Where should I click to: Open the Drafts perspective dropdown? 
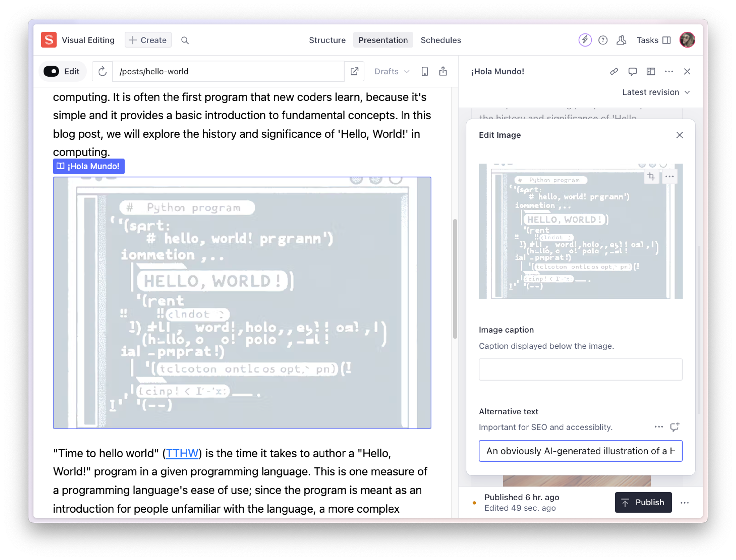click(x=392, y=71)
